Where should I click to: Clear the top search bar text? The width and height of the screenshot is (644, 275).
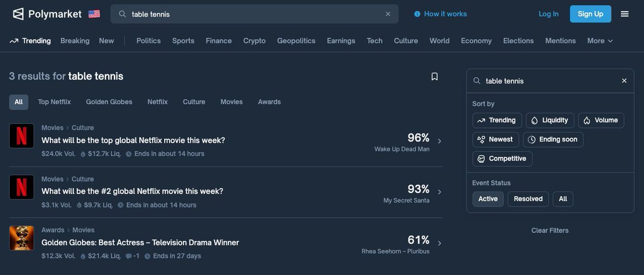pyautogui.click(x=388, y=14)
